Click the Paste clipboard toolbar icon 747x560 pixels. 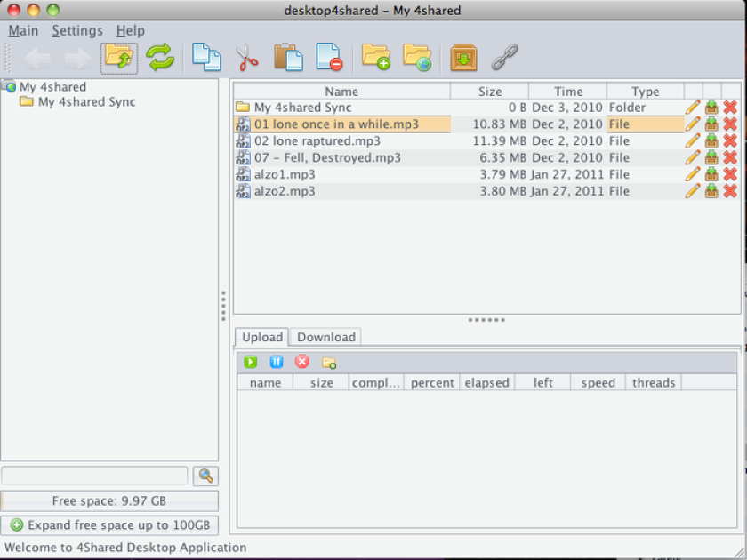pos(288,57)
